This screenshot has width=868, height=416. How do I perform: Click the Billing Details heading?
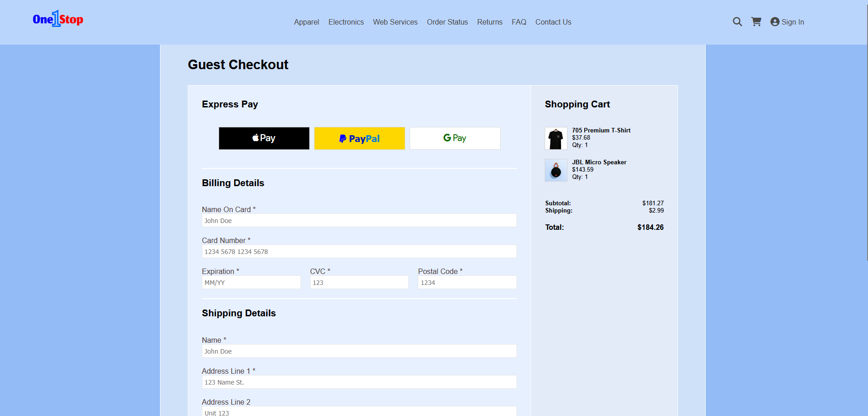[233, 183]
